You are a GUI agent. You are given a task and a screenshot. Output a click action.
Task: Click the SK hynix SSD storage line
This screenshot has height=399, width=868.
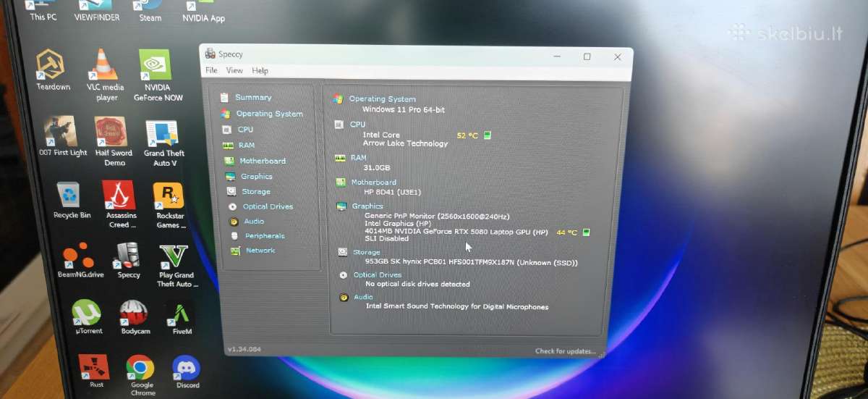coord(472,262)
